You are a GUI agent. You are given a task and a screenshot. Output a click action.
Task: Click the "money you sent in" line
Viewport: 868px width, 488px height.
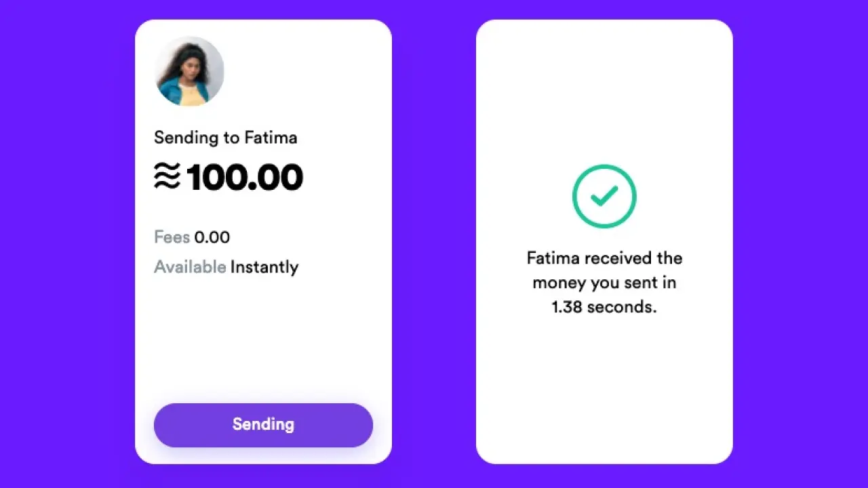pyautogui.click(x=604, y=283)
